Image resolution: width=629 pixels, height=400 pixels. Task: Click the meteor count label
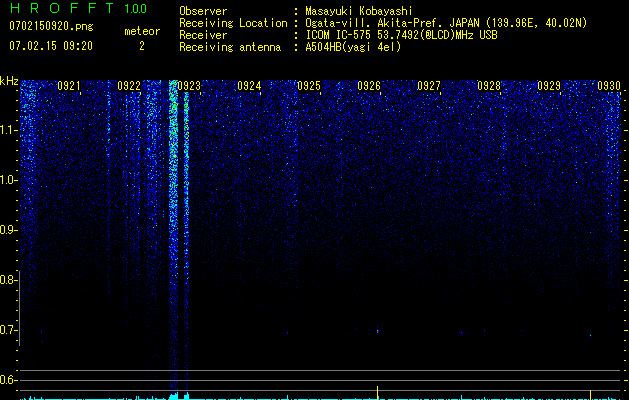click(142, 31)
